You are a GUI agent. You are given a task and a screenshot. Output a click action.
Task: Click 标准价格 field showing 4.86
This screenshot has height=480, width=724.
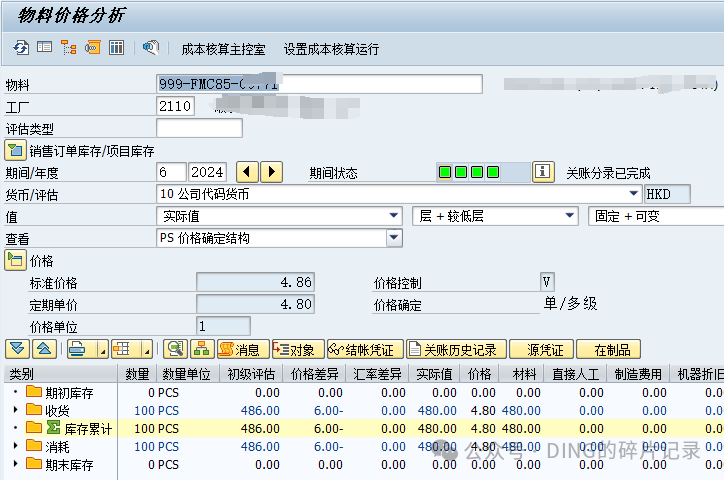point(255,282)
